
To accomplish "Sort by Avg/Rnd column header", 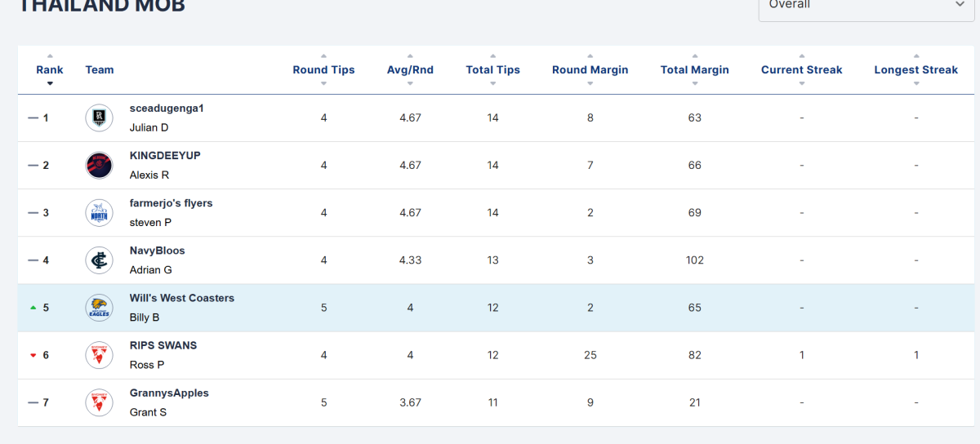I will tap(410, 69).
